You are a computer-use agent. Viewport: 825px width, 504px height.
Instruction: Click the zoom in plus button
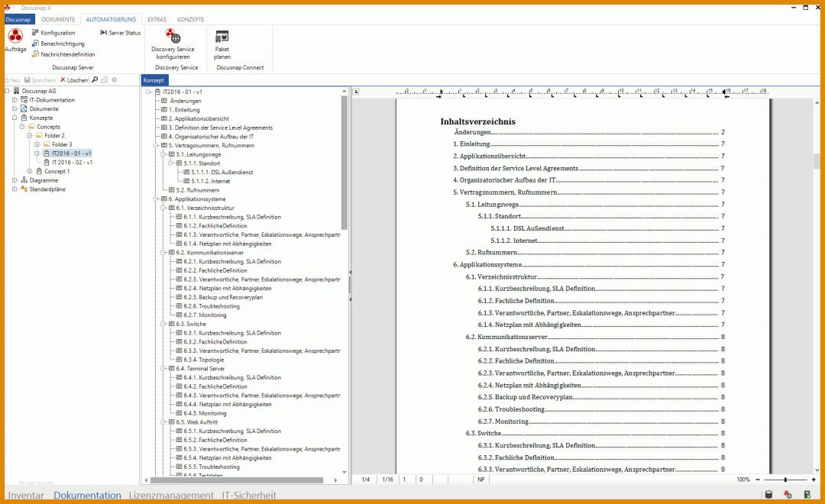pos(814,480)
